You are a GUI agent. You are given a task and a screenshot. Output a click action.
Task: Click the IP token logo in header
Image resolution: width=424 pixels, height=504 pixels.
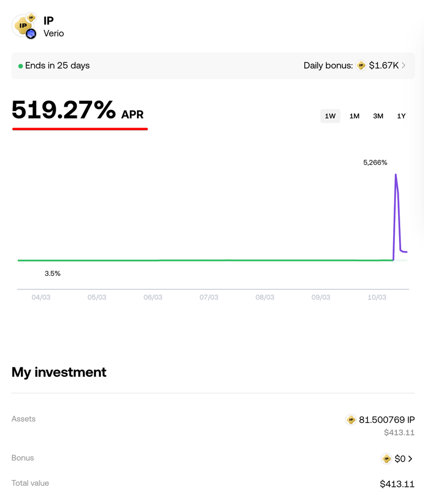(23, 25)
